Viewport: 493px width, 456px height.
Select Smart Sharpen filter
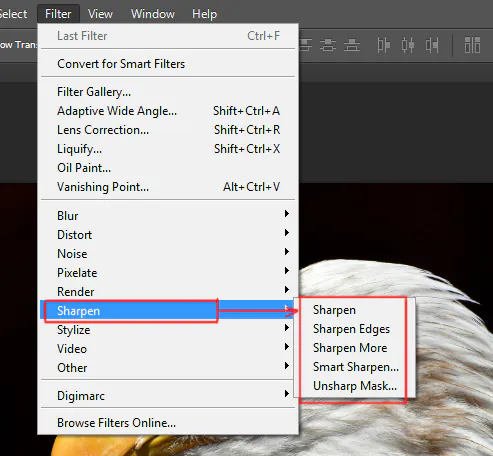[355, 367]
